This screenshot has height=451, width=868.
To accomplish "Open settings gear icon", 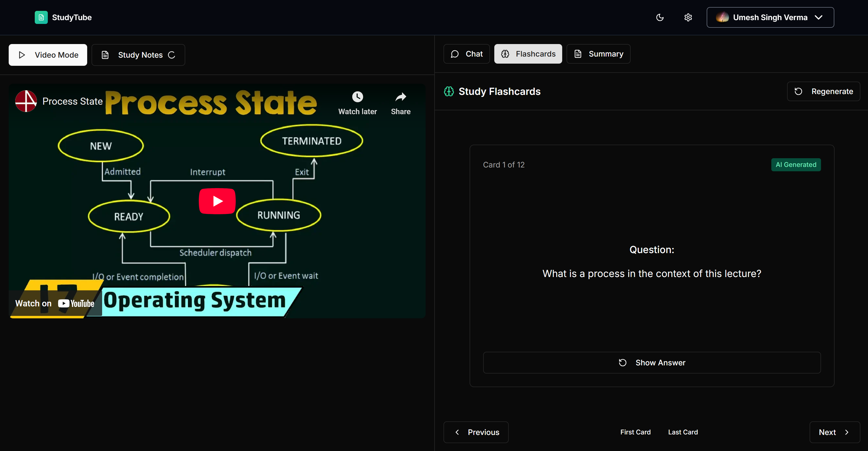I will [688, 18].
